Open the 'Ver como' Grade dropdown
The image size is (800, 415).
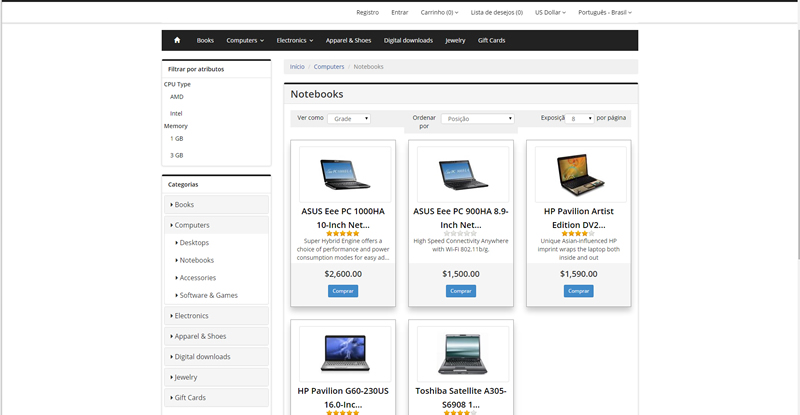point(348,118)
